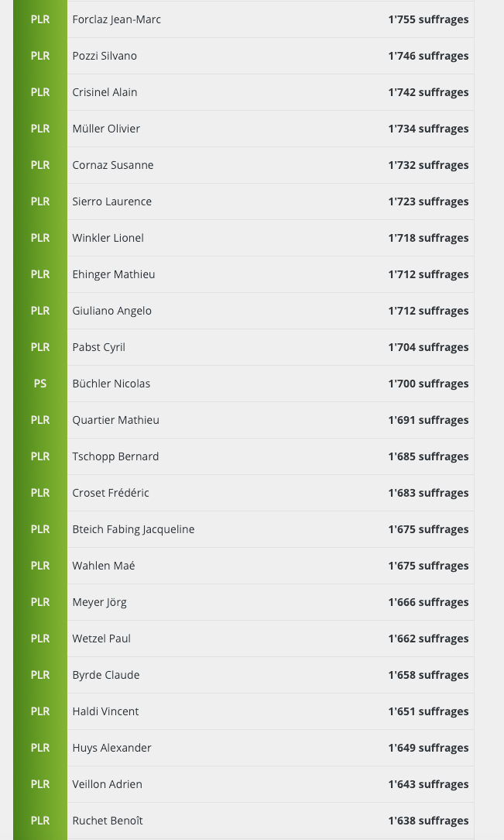The image size is (504, 840).
Task: Click the candidate Pabst Cyril
Action: click(x=98, y=347)
